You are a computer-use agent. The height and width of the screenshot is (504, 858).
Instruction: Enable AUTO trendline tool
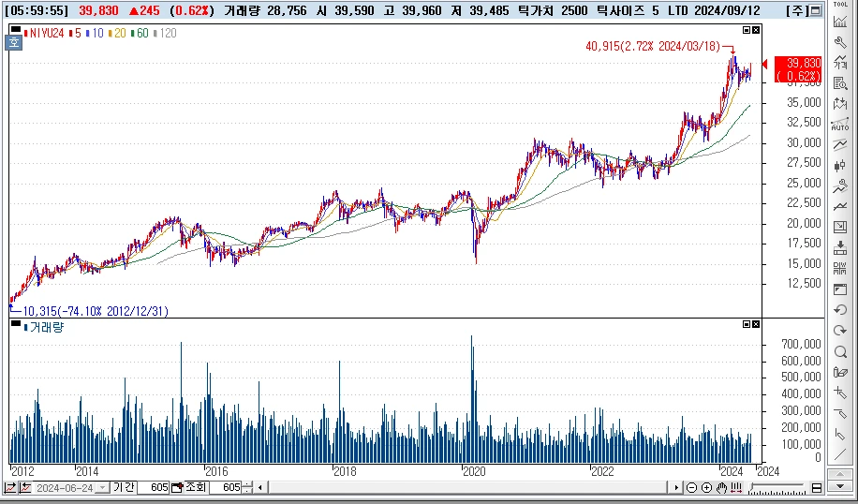[x=840, y=125]
